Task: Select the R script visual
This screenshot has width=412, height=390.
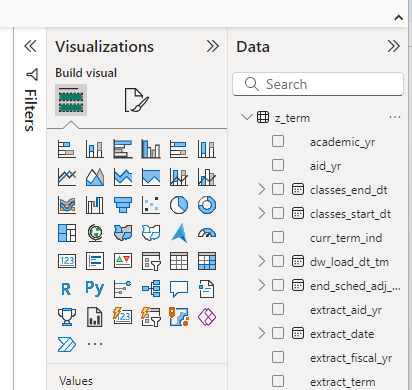Action: pos(67,289)
